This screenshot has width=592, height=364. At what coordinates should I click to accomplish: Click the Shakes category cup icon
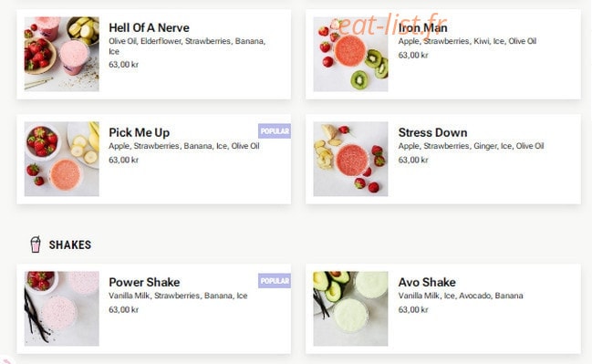pyautogui.click(x=36, y=244)
